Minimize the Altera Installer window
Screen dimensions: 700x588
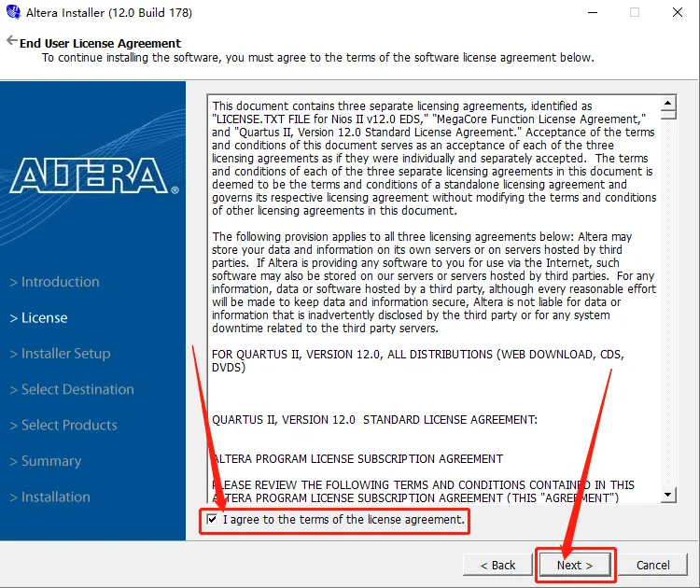tap(593, 12)
